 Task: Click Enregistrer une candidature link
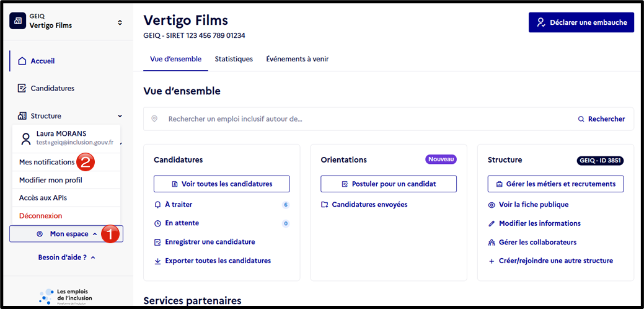tap(210, 242)
